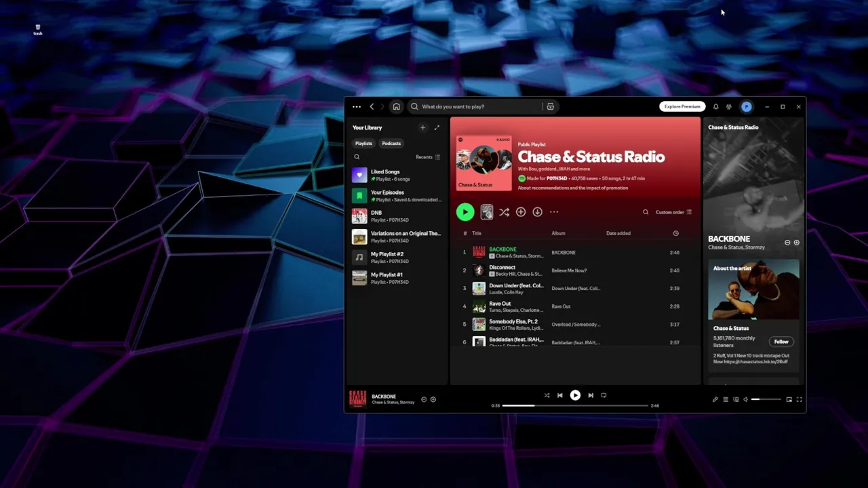Open Connect to a device
This screenshot has width=868, height=488.
pos(736,399)
